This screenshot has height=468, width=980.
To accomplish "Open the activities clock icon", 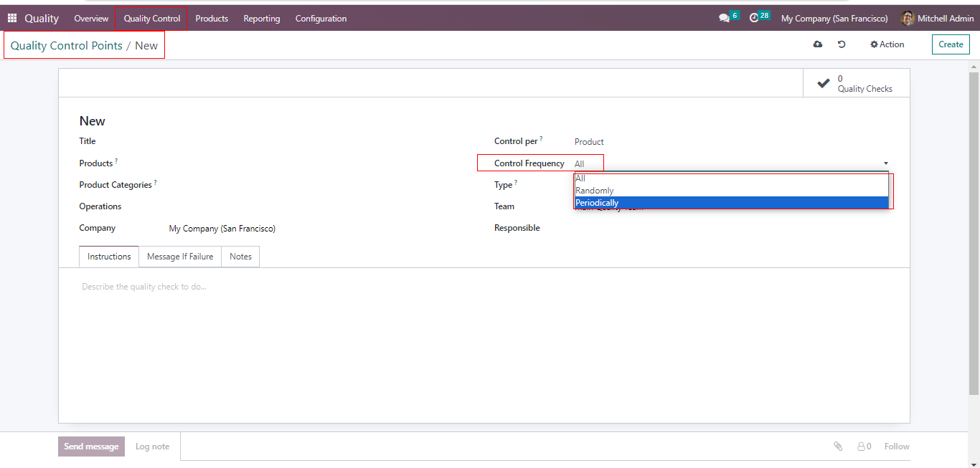I will point(754,18).
